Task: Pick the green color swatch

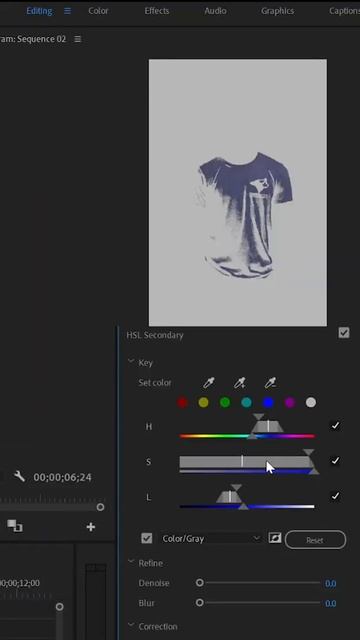Action: [225, 403]
